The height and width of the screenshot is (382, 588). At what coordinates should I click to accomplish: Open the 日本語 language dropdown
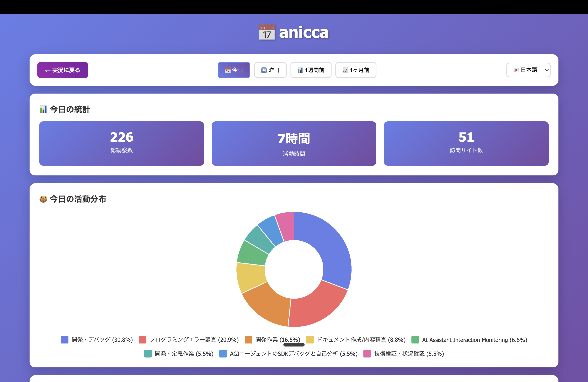coord(528,70)
